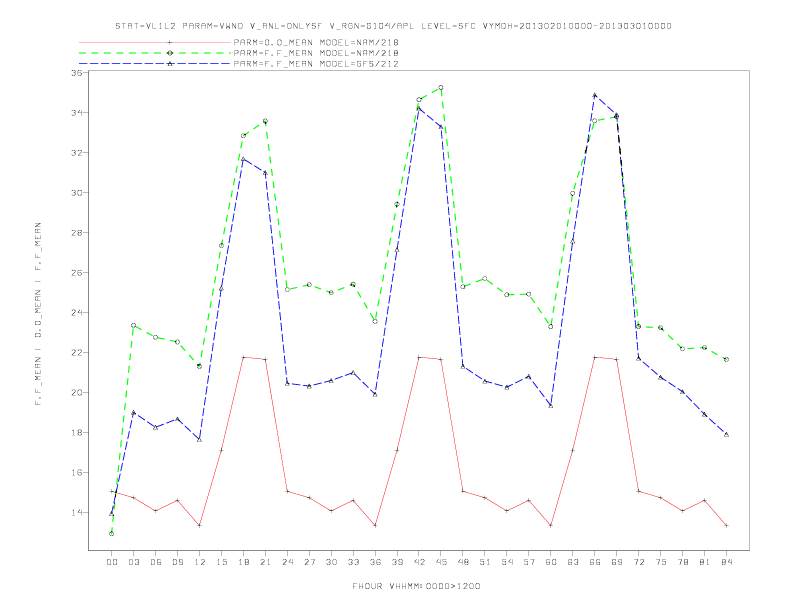Click the x-axis tick label 27

coord(309,562)
